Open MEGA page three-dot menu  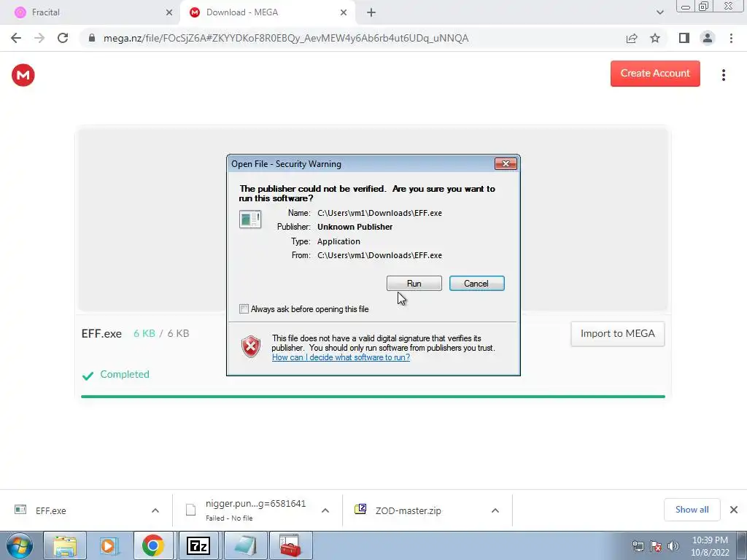[723, 75]
